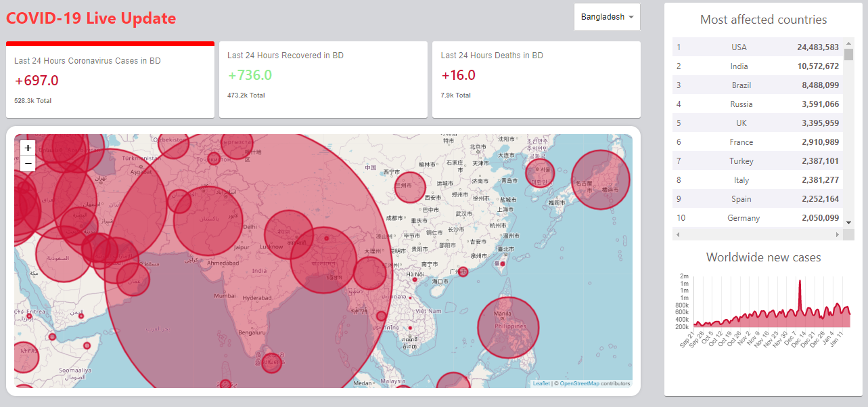Click the scroll left arrow under countries table
This screenshot has width=868, height=407.
678,234
